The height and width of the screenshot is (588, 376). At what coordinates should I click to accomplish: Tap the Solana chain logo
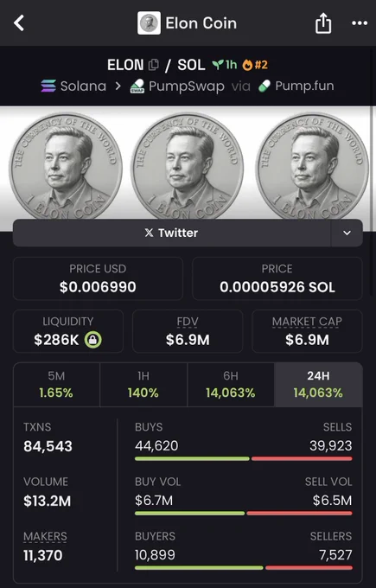pos(48,86)
